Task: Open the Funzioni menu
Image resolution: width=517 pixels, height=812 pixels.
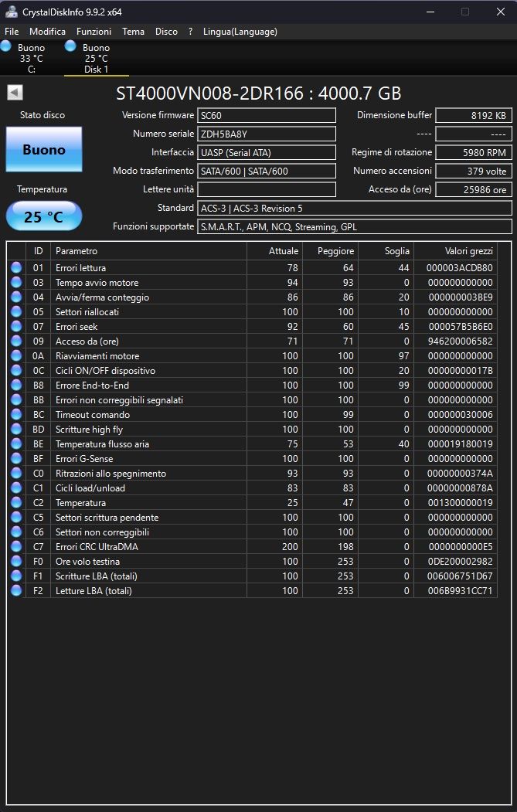Action: 94,32
